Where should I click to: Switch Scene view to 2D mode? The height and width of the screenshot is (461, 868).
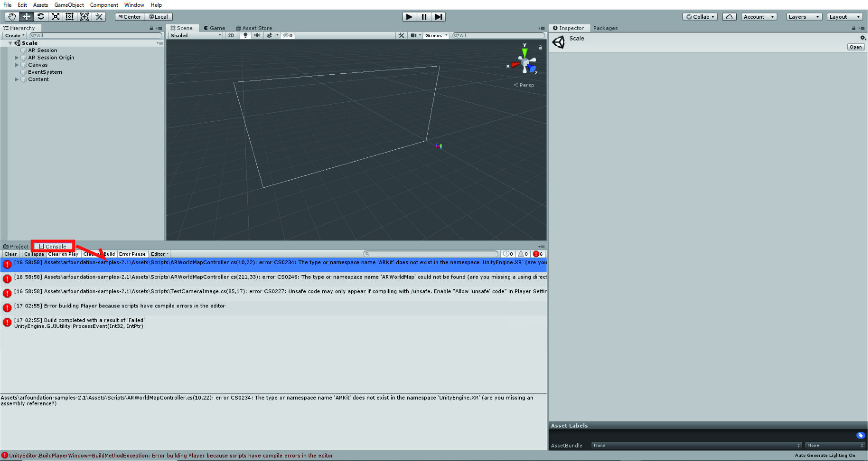point(230,35)
